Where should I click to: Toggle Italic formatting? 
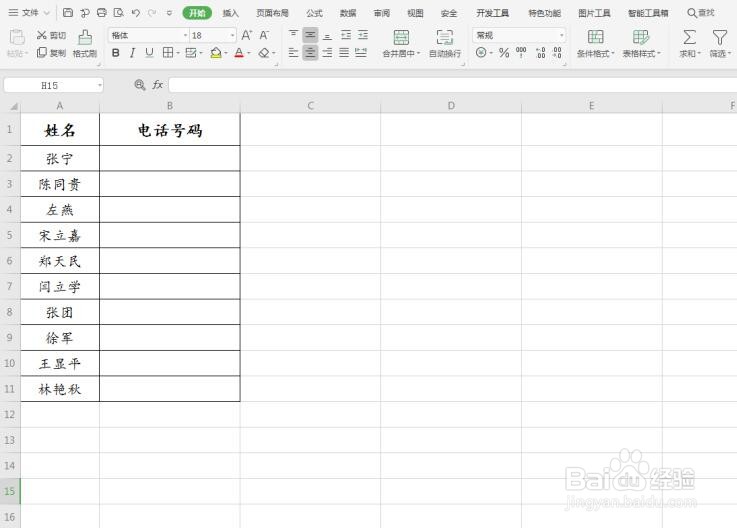tap(133, 53)
